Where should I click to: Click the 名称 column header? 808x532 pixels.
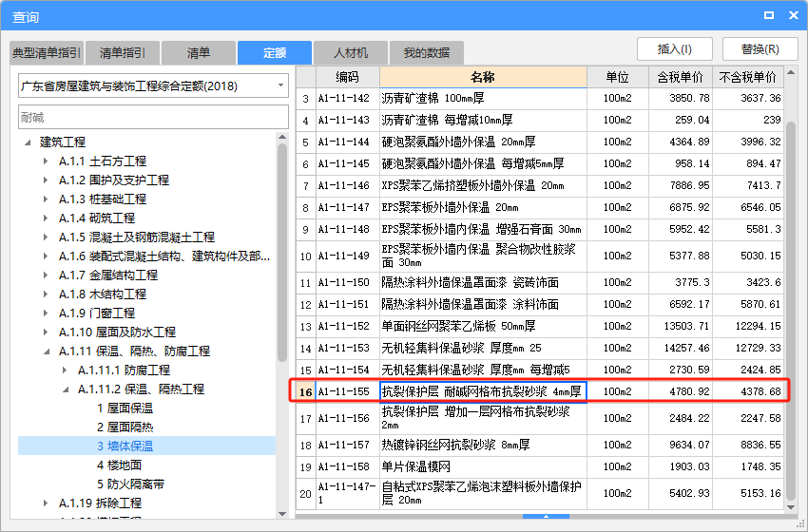click(x=483, y=77)
